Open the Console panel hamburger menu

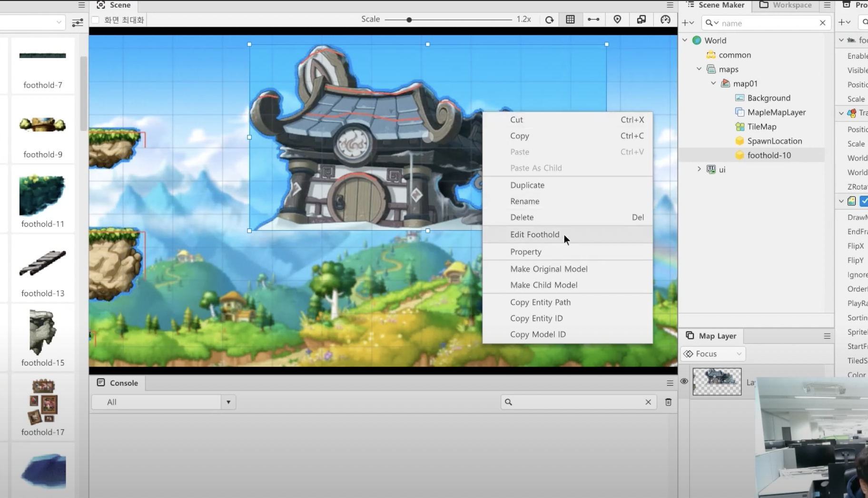(x=670, y=383)
